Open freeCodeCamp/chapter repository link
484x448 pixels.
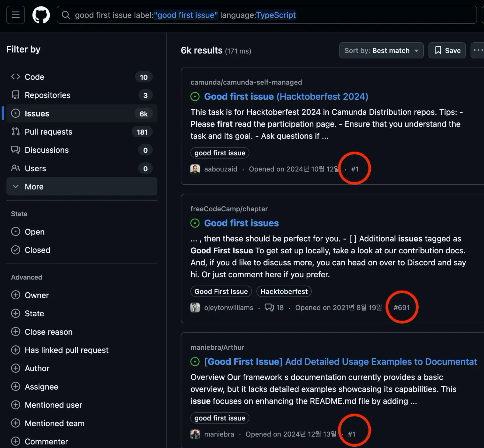[x=229, y=209]
